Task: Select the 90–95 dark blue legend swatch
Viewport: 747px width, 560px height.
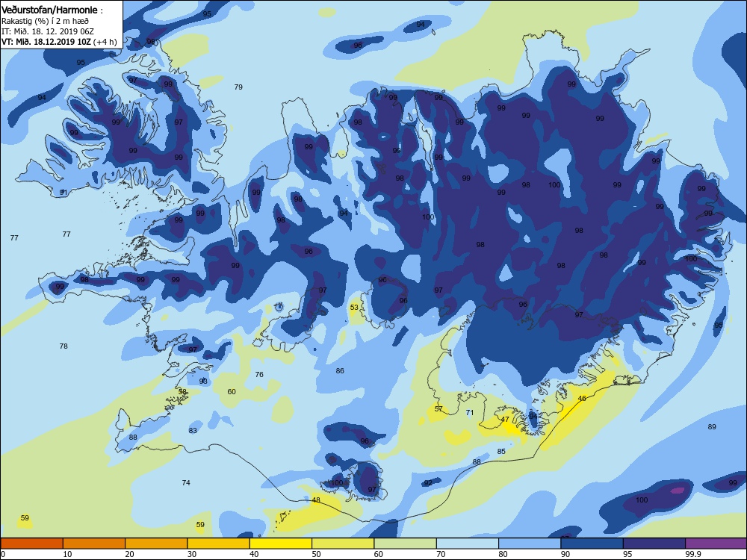Action: tap(592, 544)
